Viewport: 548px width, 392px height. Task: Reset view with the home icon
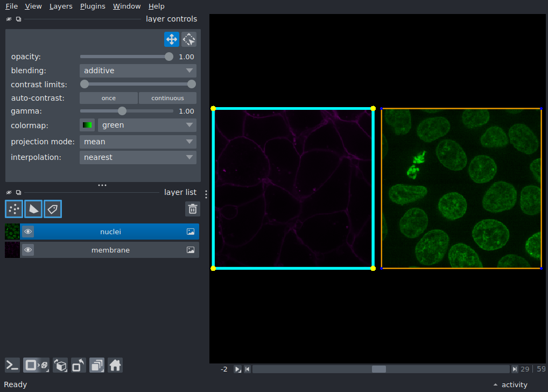[x=115, y=366]
